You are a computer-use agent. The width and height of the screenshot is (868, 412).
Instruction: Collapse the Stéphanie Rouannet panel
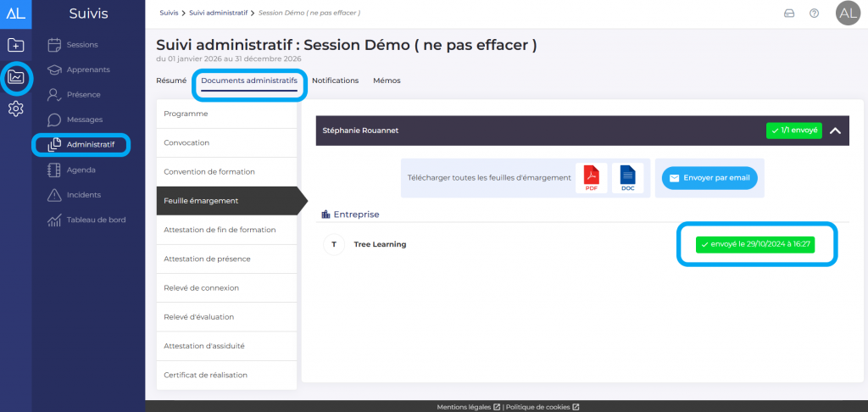(834, 131)
